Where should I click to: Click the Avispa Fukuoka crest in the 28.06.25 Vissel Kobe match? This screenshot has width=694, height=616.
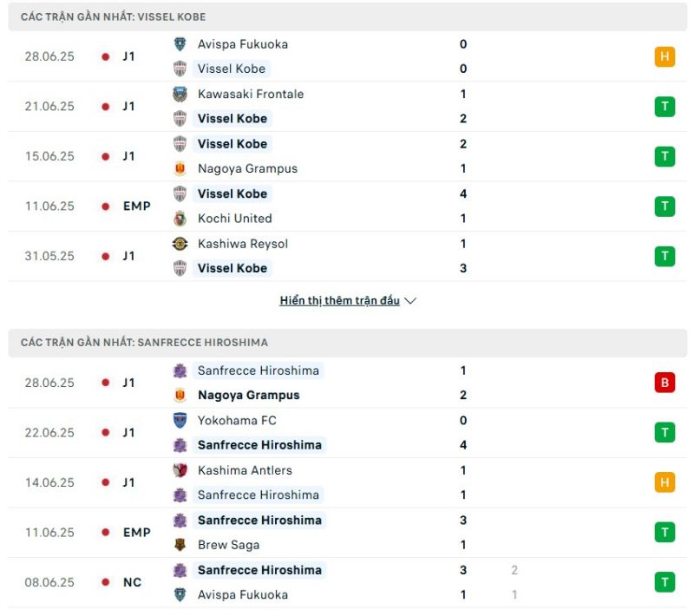coord(180,44)
